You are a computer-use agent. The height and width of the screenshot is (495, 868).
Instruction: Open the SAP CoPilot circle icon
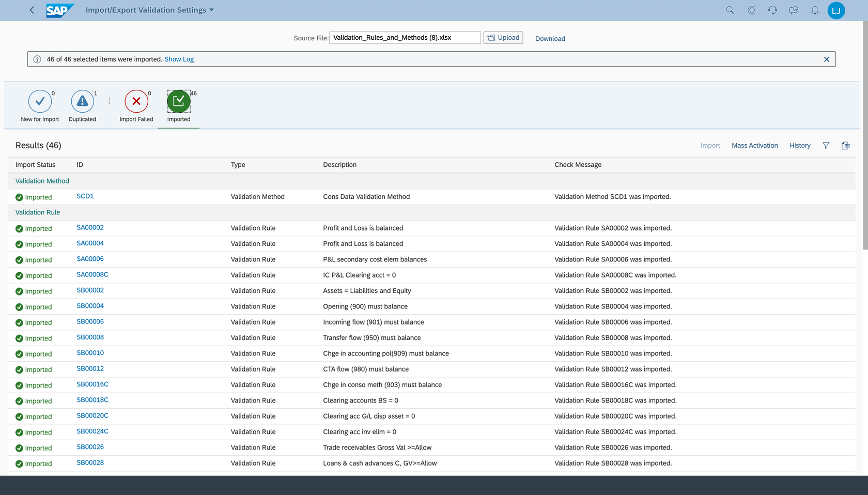click(751, 10)
